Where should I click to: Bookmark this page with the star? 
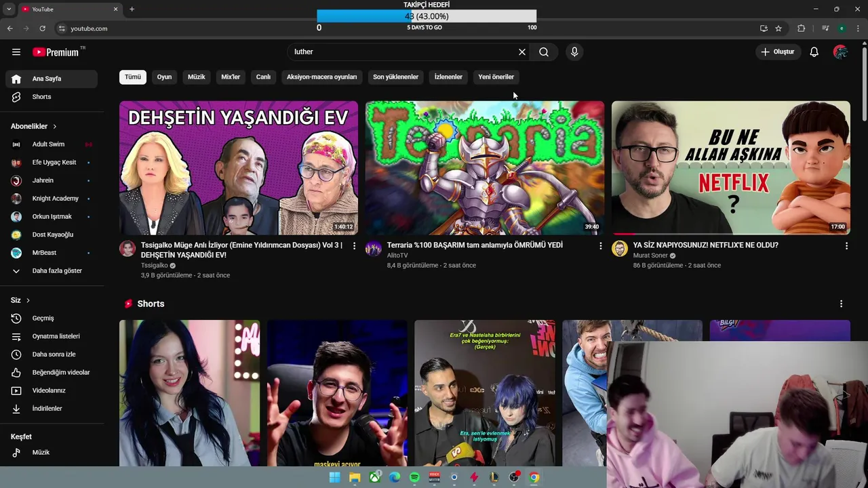tap(778, 28)
